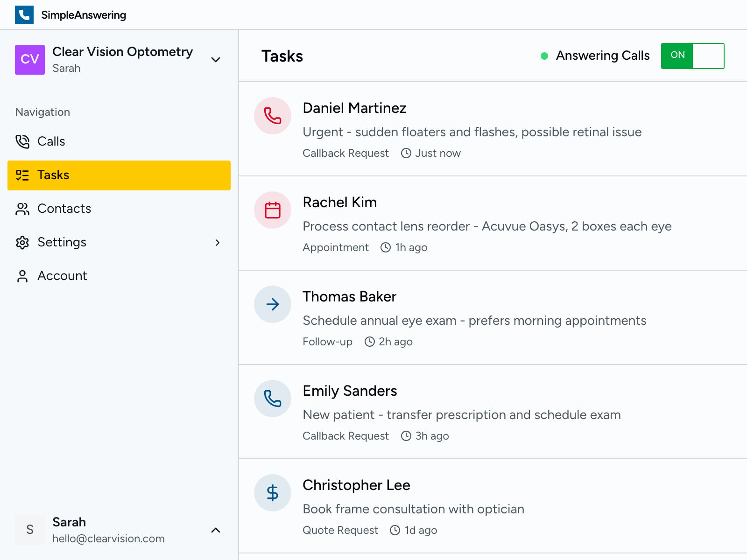
Task: Click the green Answering Calls status dot
Action: (x=543, y=56)
